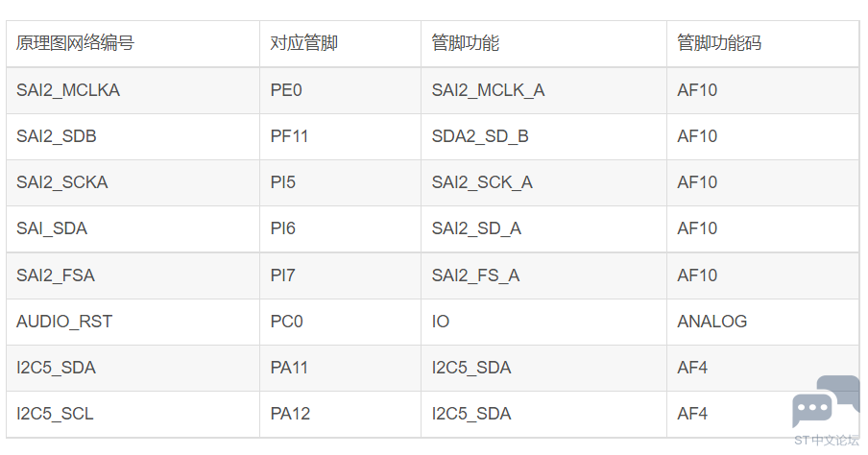Select the SAI2_MCLKA cell

(x=133, y=90)
